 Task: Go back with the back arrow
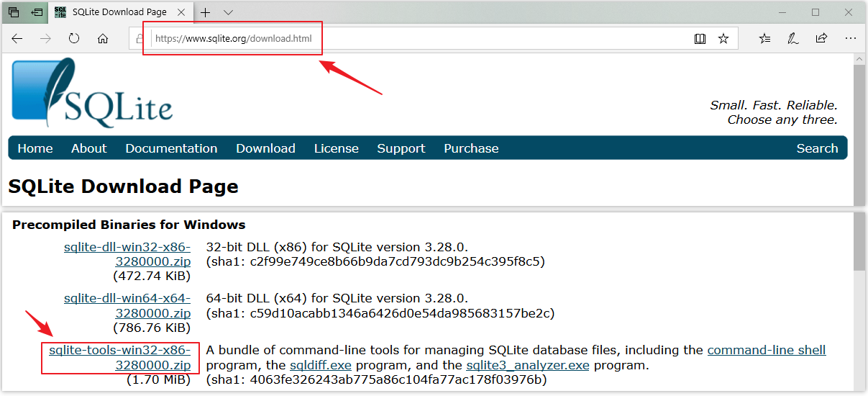[17, 39]
